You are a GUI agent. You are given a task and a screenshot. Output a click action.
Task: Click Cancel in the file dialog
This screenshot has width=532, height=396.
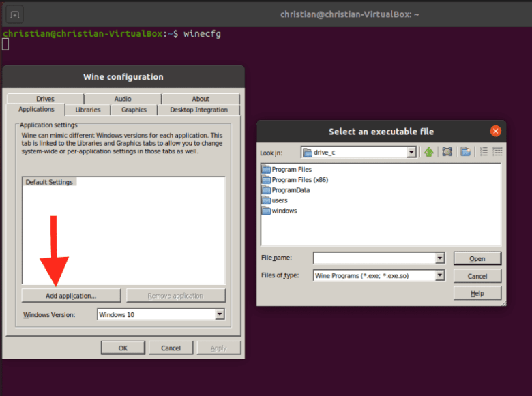pyautogui.click(x=477, y=276)
